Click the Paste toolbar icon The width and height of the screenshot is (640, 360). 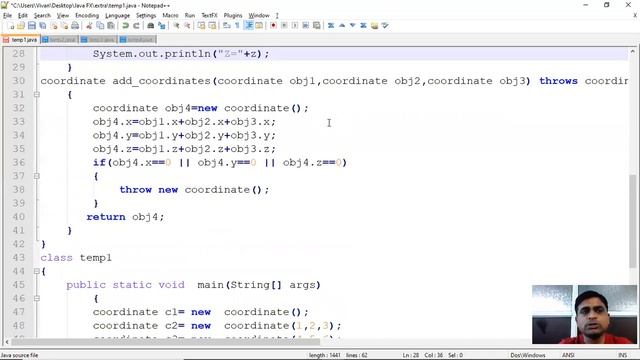(x=111, y=26)
